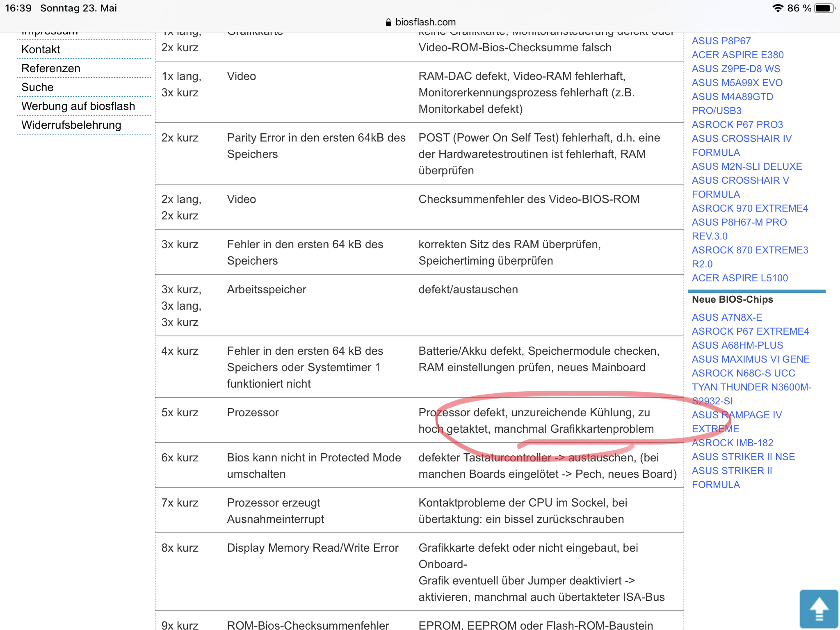Image resolution: width=840 pixels, height=630 pixels.
Task: Open the Kontakt menu item
Action: 41,49
